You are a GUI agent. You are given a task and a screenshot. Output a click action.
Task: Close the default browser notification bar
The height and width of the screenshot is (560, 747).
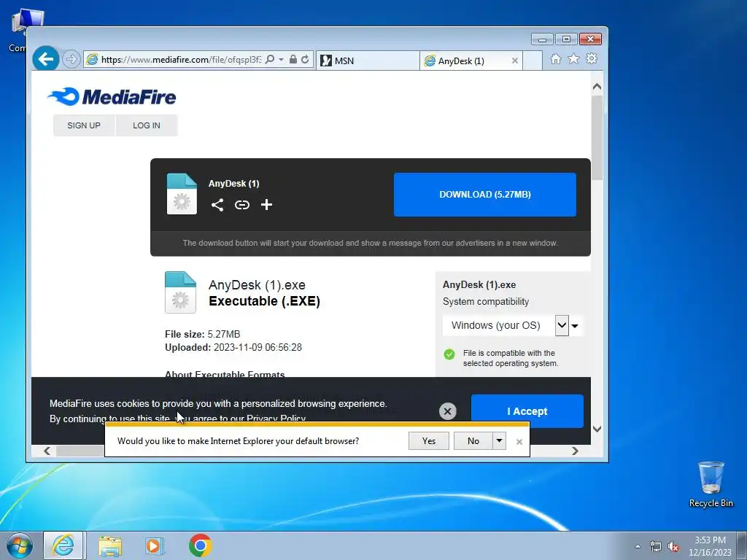pyautogui.click(x=519, y=442)
